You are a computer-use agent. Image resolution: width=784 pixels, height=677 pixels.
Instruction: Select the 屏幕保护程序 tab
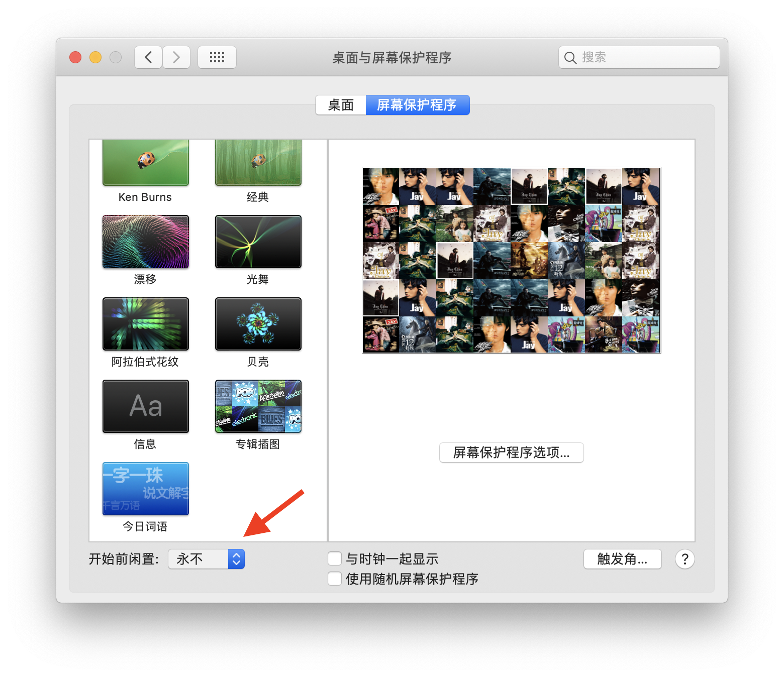[x=417, y=105]
